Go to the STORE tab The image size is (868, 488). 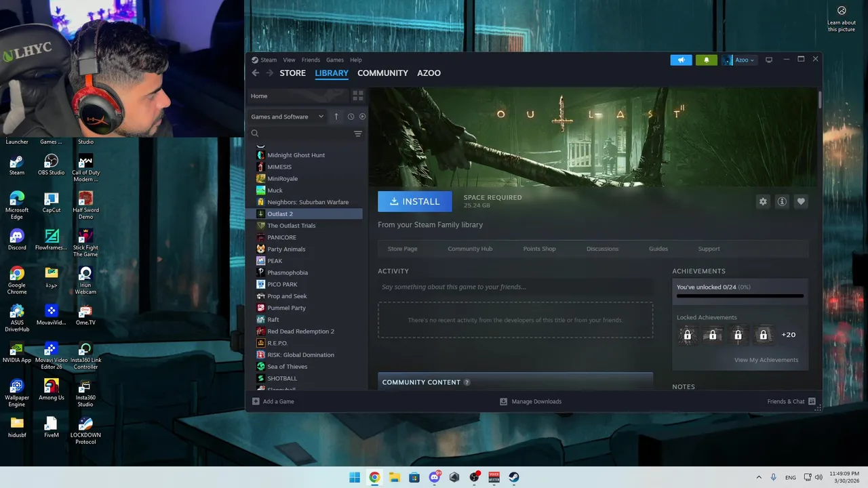[293, 73]
